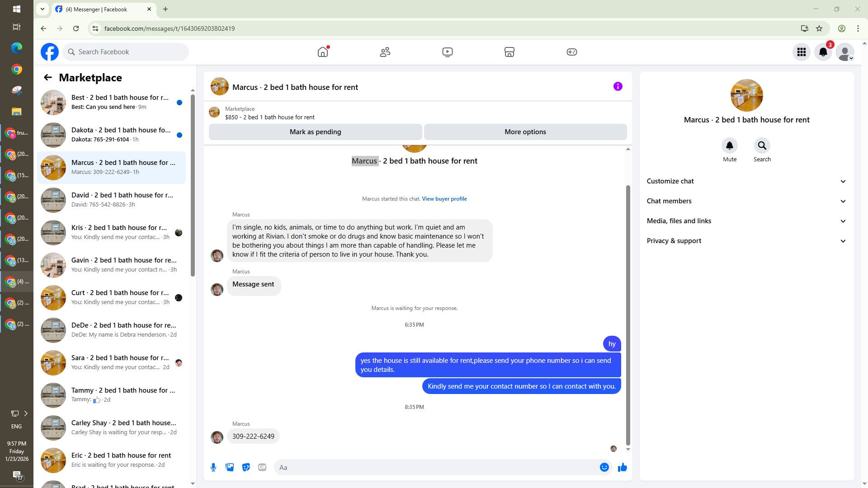Screen dimensions: 868x488
Task: Mute this conversation with bell button
Action: tap(729, 146)
